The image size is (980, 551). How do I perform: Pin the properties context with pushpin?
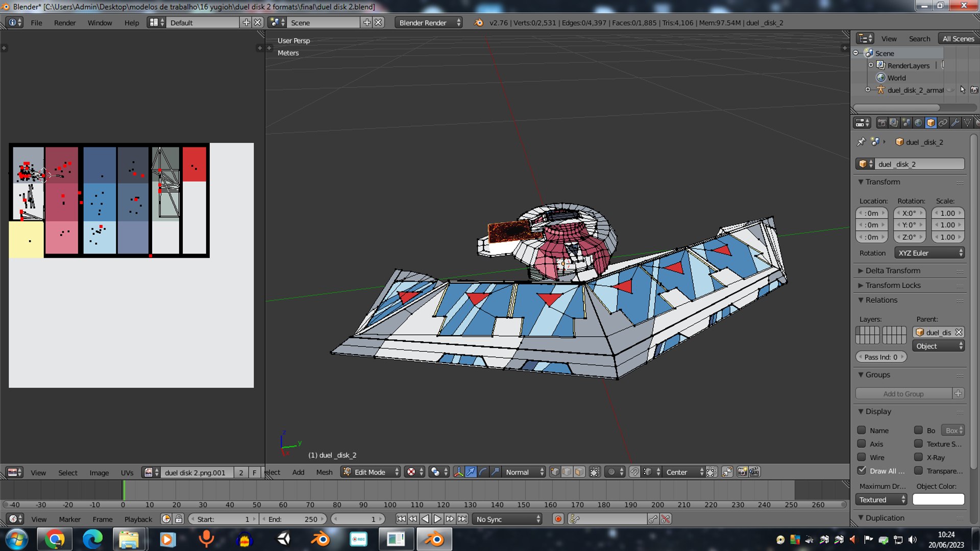[862, 142]
